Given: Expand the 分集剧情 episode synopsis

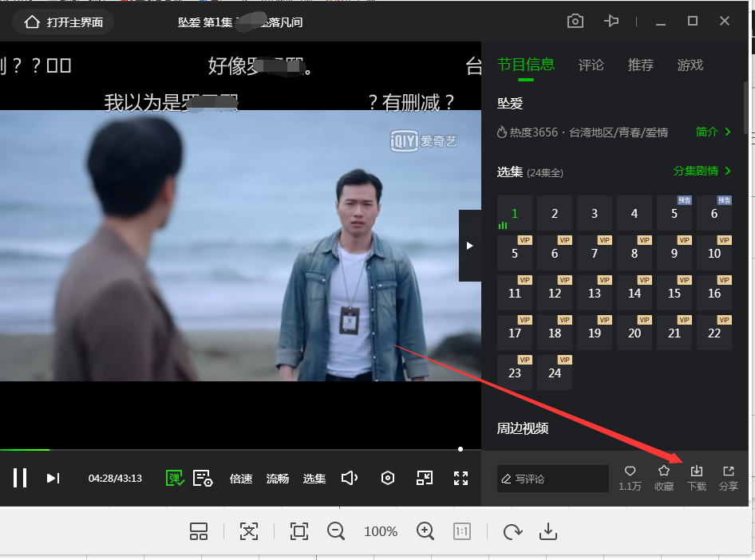Looking at the screenshot, I should click(x=702, y=171).
